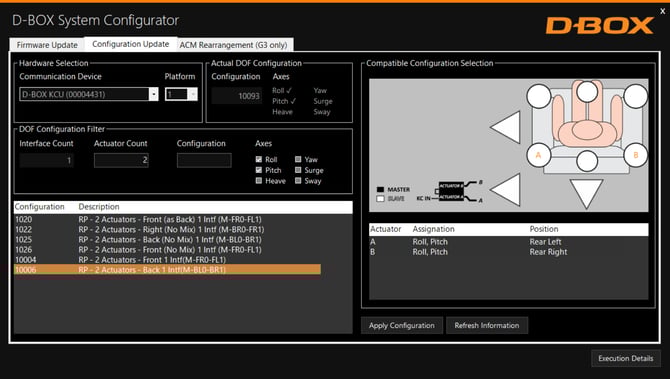This screenshot has height=379, width=670.
Task: Toggle the Pitch axis checkbox
Action: (259, 170)
